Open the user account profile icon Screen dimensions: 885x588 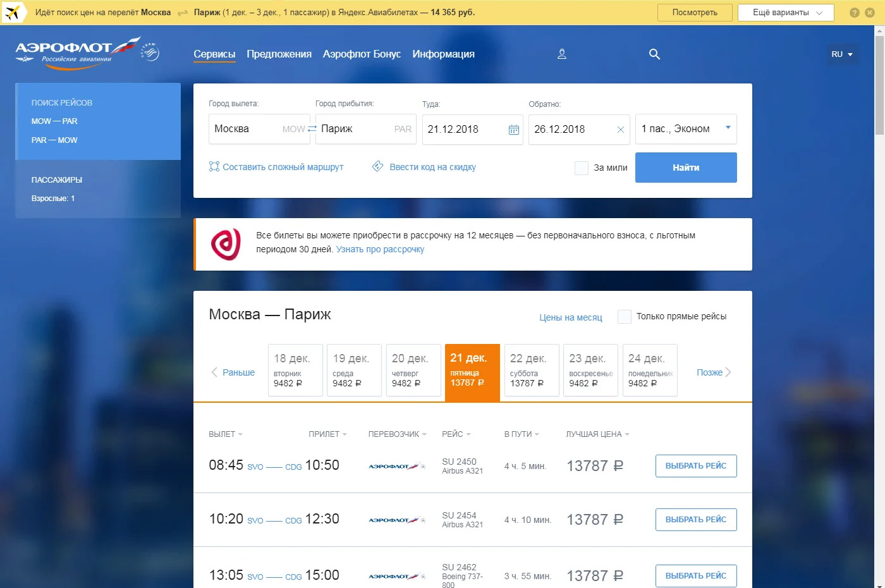pyautogui.click(x=561, y=54)
